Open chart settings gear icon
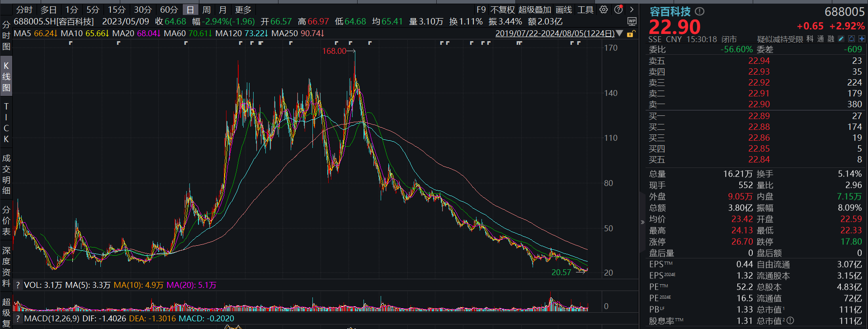The width and height of the screenshot is (868, 329). point(604,10)
